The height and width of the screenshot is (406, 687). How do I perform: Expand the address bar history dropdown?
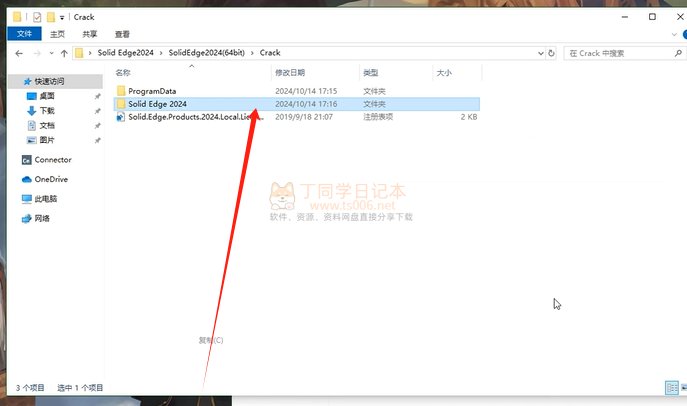pyautogui.click(x=541, y=53)
